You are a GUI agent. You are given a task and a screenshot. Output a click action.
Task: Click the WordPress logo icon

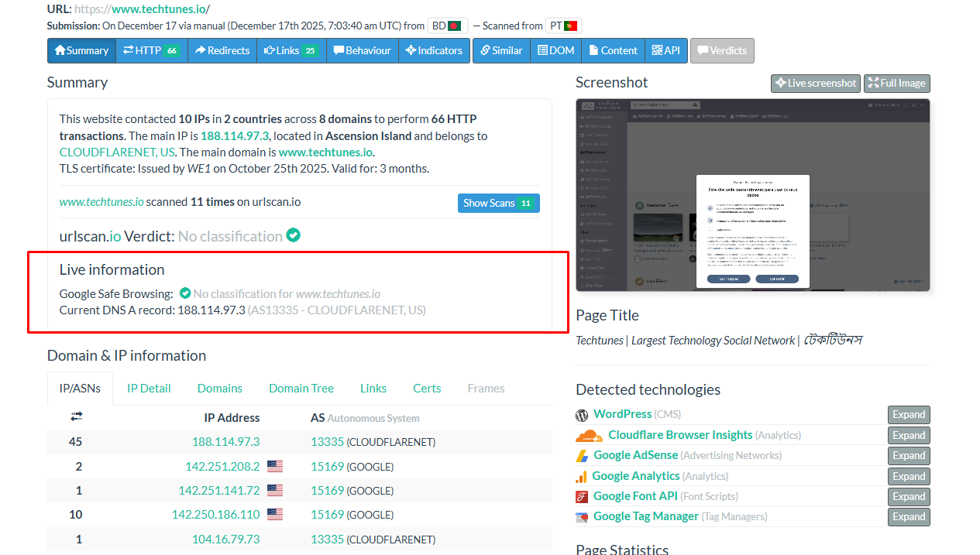pos(582,415)
